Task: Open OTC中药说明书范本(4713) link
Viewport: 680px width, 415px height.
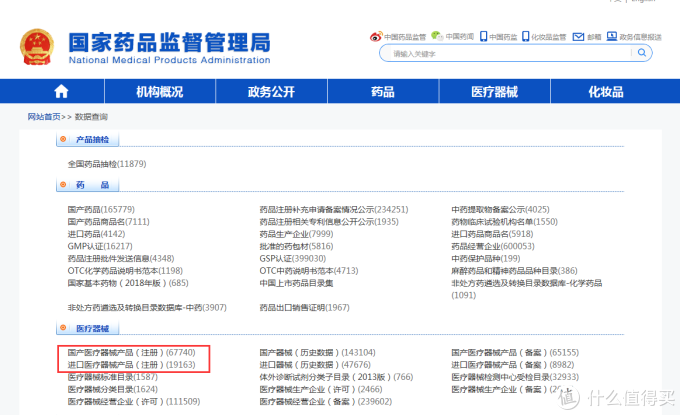Action: (x=309, y=271)
